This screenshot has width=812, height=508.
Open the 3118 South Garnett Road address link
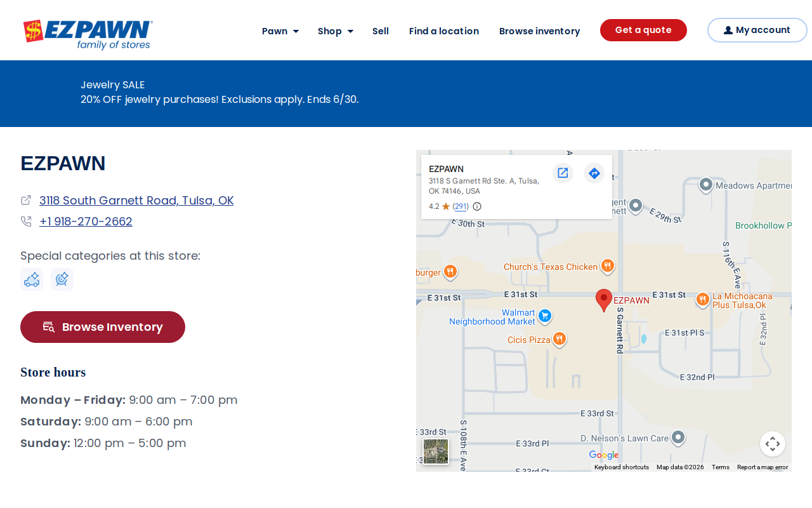[x=136, y=201]
